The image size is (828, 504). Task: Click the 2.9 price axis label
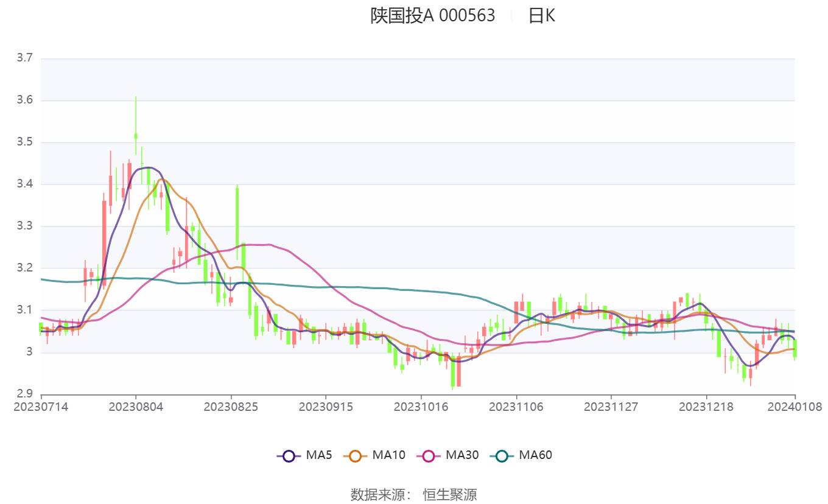click(x=24, y=394)
